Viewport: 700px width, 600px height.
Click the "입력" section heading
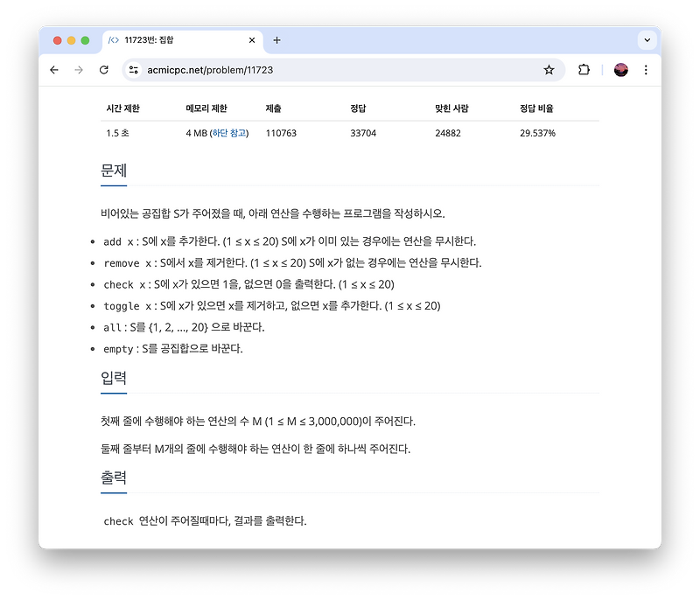pos(112,379)
